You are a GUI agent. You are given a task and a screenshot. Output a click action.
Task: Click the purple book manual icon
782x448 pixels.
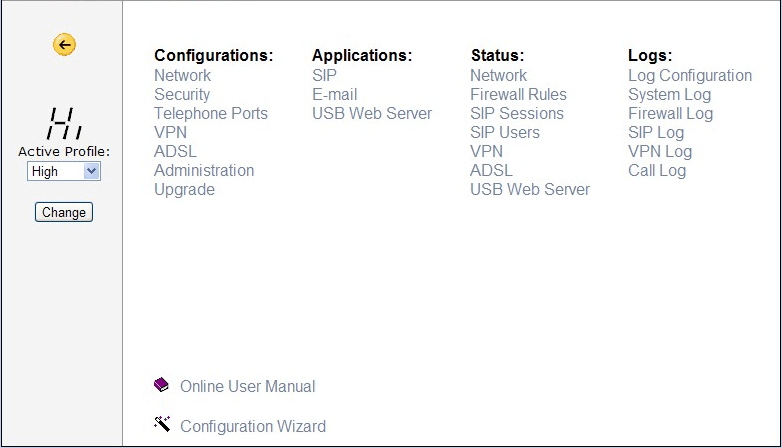[162, 385]
